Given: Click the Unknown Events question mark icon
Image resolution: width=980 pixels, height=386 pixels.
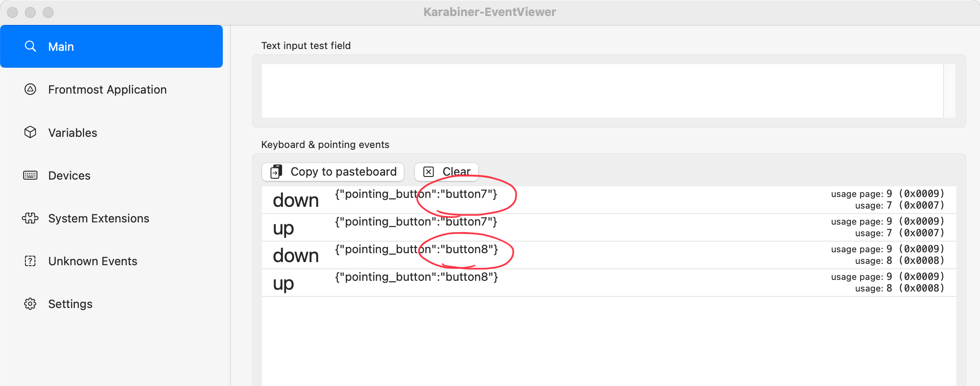Looking at the screenshot, I should (x=30, y=261).
